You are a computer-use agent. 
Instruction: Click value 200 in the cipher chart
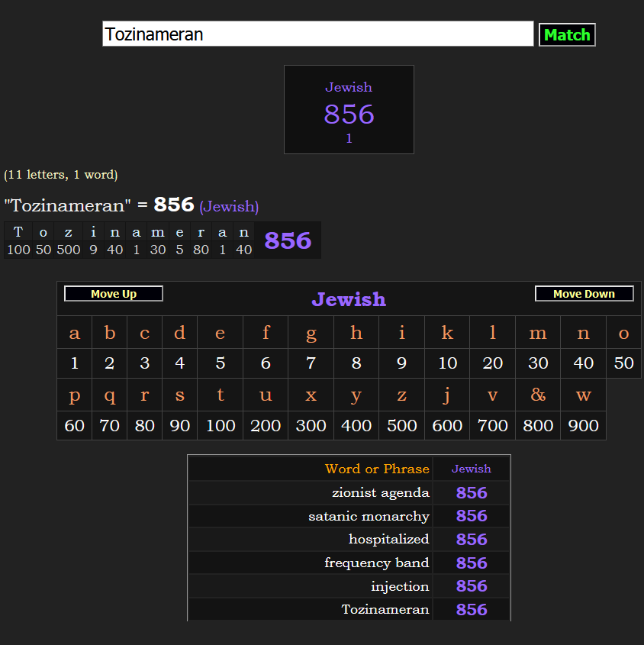pyautogui.click(x=266, y=425)
